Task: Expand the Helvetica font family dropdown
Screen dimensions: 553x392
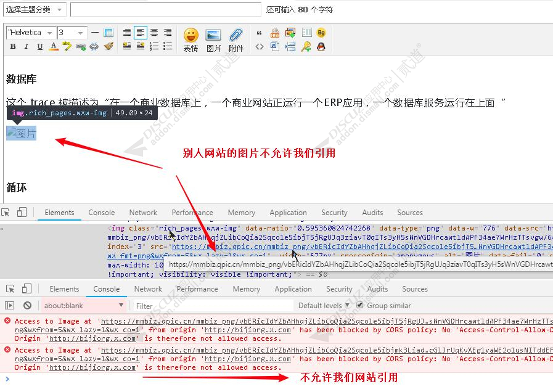Action: 30,33
